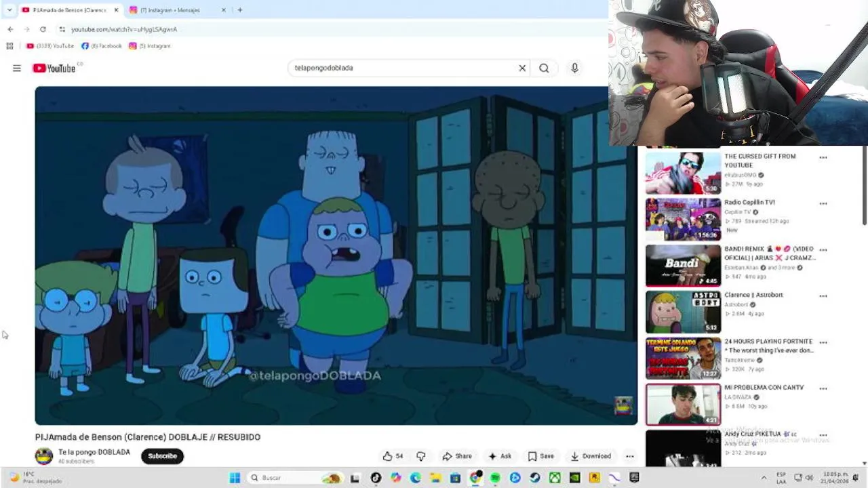This screenshot has height=488, width=868.
Task: Open the tab search dropdown arrow
Action: click(9, 10)
